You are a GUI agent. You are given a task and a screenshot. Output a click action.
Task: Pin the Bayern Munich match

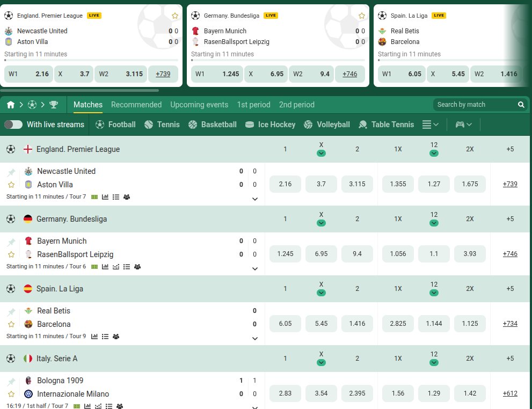(11, 242)
